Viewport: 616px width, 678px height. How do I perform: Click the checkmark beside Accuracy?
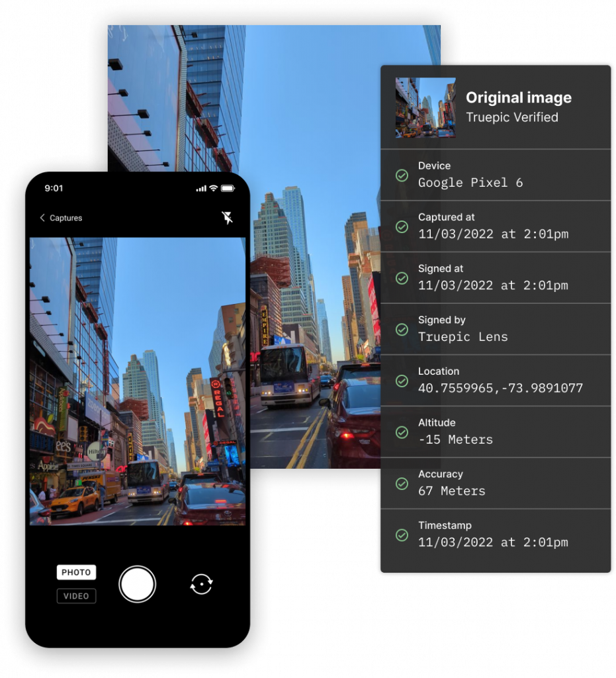tap(402, 483)
